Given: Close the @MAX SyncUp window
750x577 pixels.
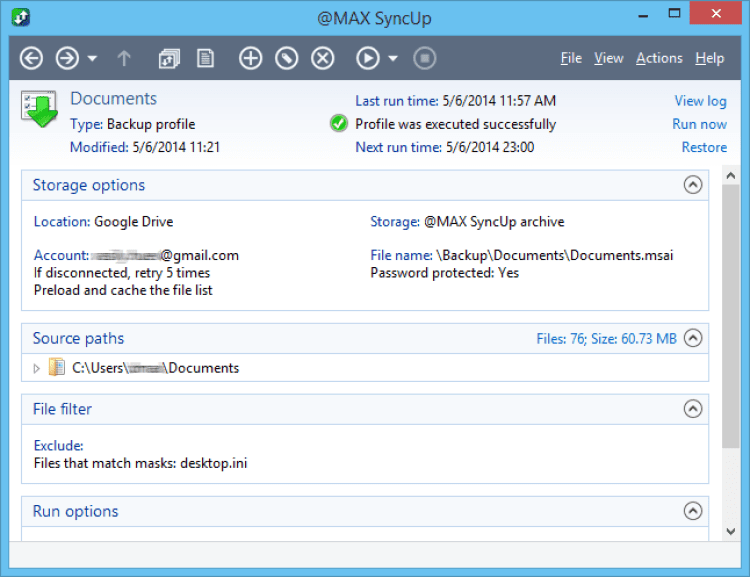Looking at the screenshot, I should click(x=716, y=13).
